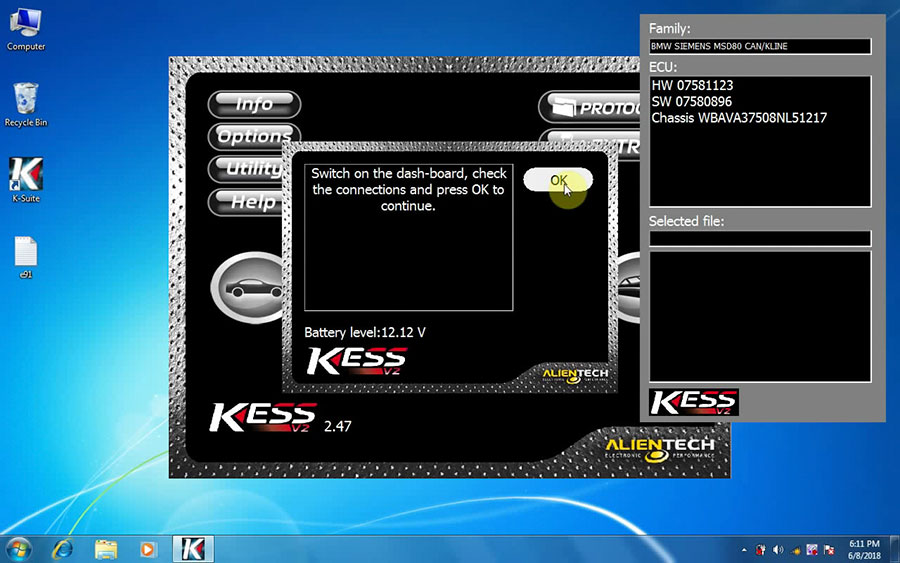Screen dimensions: 900x563
Task: Open Windows Media Player from taskbar
Action: pos(148,548)
